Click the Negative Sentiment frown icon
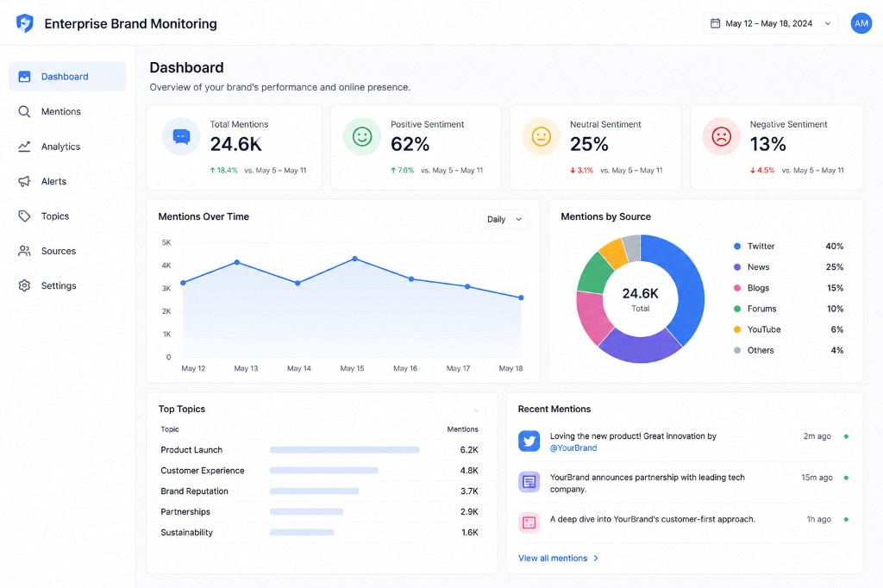The image size is (883, 588). coord(722,136)
